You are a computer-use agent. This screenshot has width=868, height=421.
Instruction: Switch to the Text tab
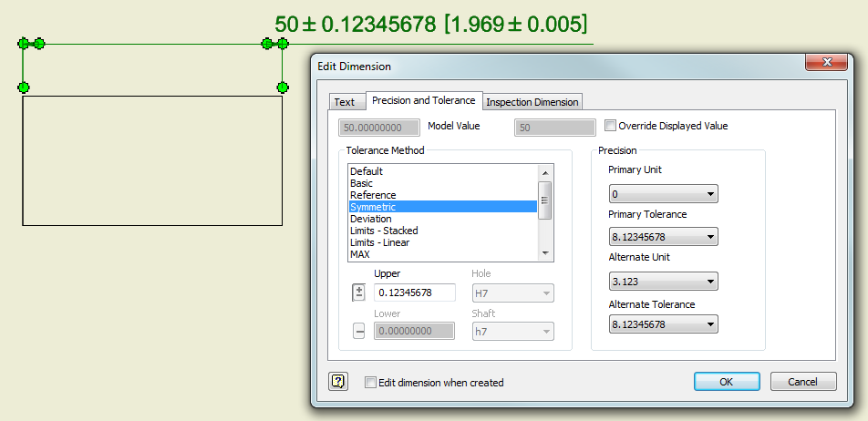tap(347, 102)
